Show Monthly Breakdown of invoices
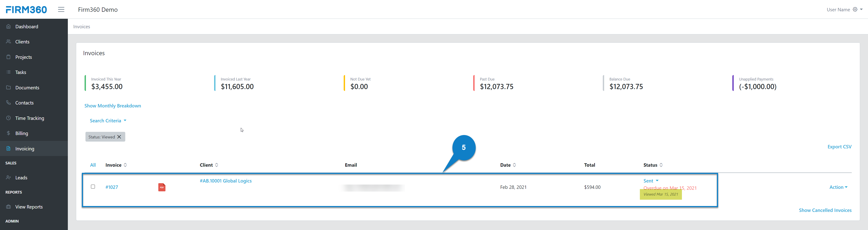Viewport: 868px width, 230px height. point(113,106)
